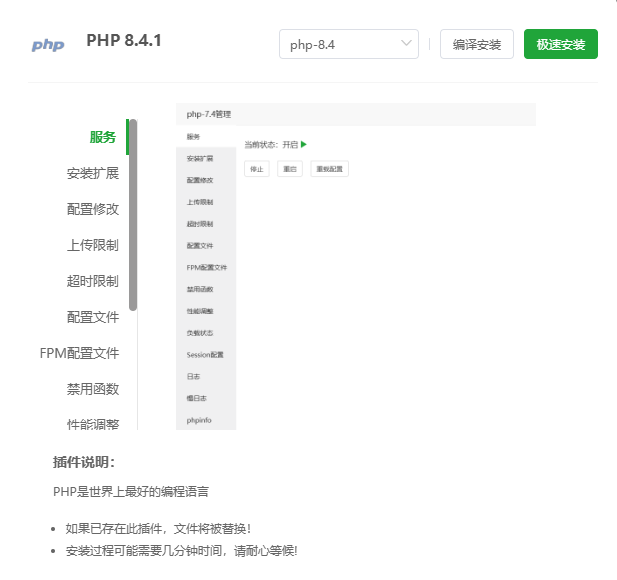Switch to 配置修改 tab
Screen dimensions: 617x580
point(93,209)
